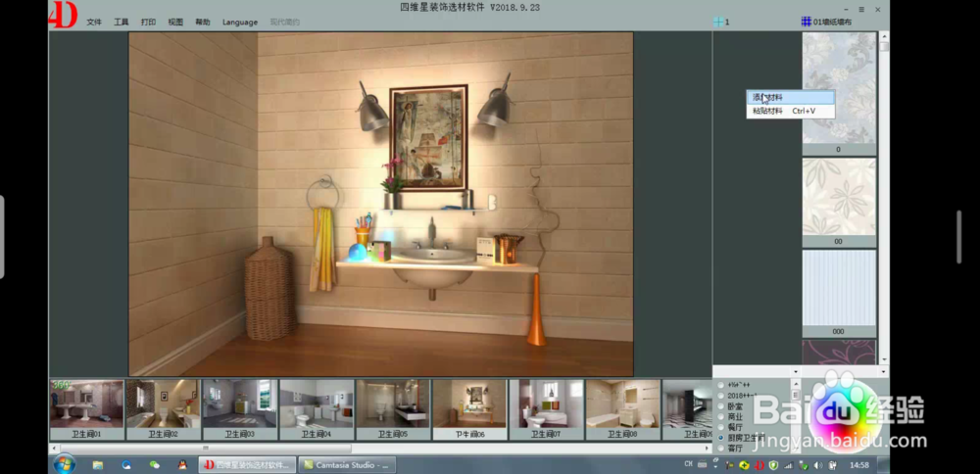Click the red 4D icon in system tray
The height and width of the screenshot is (474, 980).
(759, 465)
